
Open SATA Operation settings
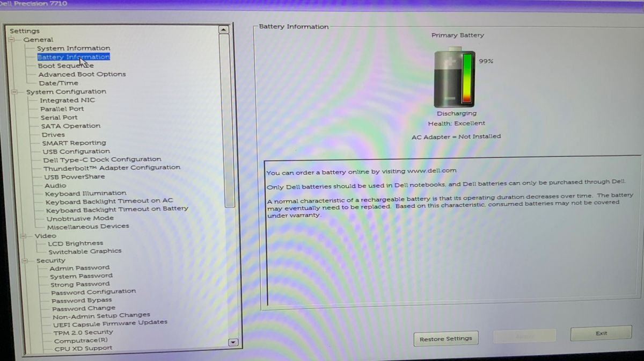[x=71, y=126]
